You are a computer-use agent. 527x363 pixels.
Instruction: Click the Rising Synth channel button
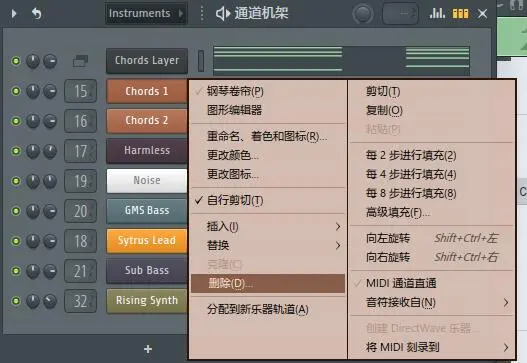(147, 300)
